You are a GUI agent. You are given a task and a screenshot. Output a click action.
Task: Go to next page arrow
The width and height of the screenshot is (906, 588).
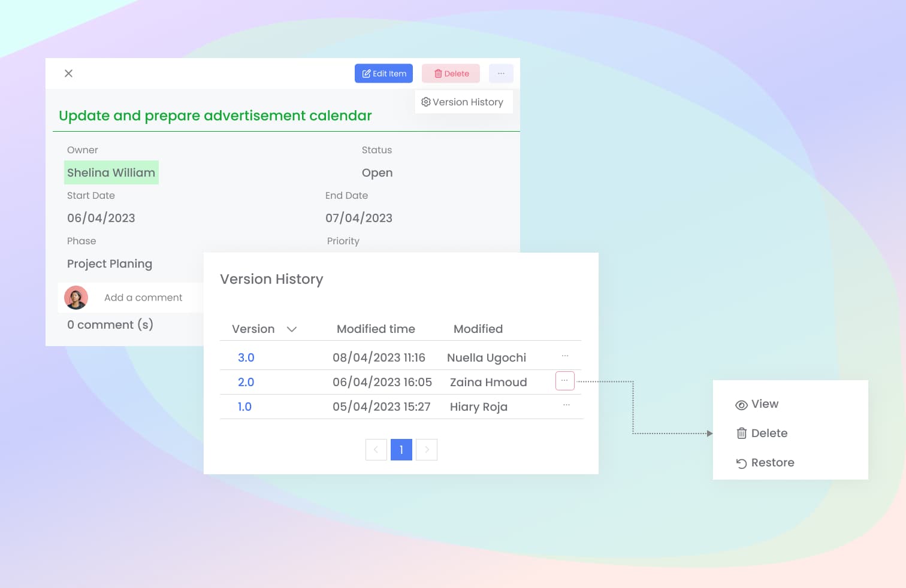point(427,450)
